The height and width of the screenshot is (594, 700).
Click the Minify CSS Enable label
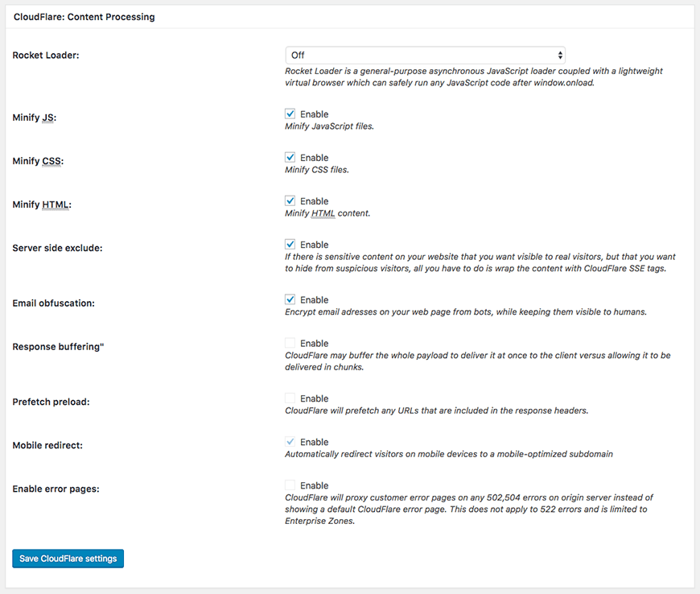tap(315, 158)
